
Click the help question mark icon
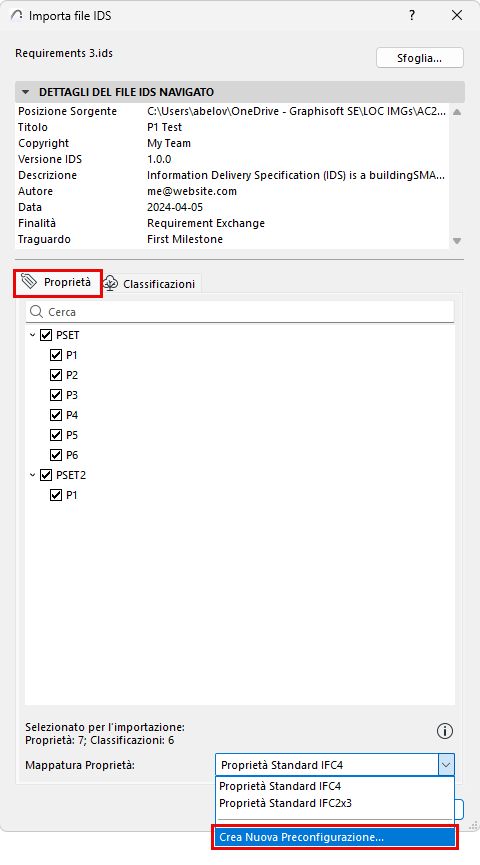412,15
